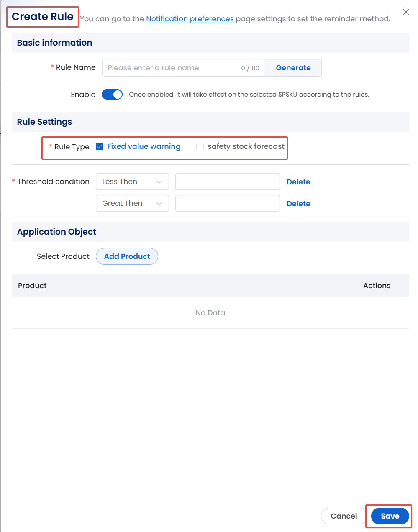
Task: Click the Actions column header
Action: click(377, 286)
